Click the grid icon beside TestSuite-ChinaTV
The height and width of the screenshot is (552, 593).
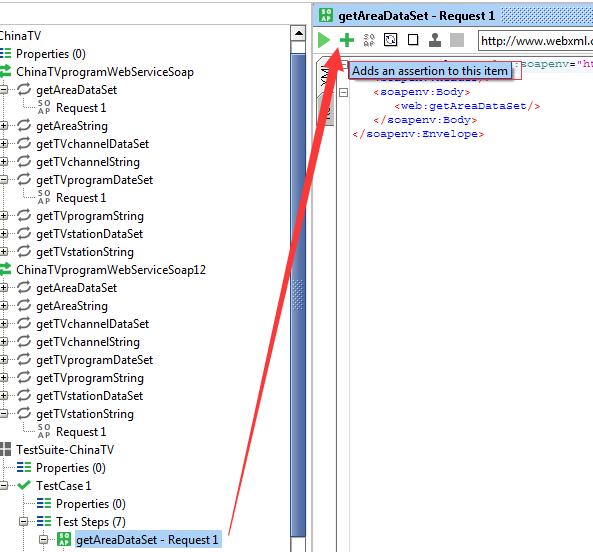5,449
